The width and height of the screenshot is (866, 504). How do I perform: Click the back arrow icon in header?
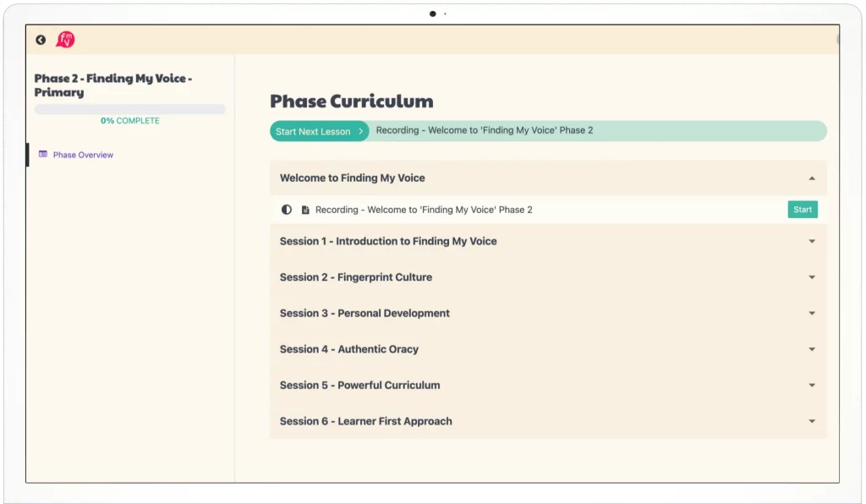pyautogui.click(x=41, y=40)
